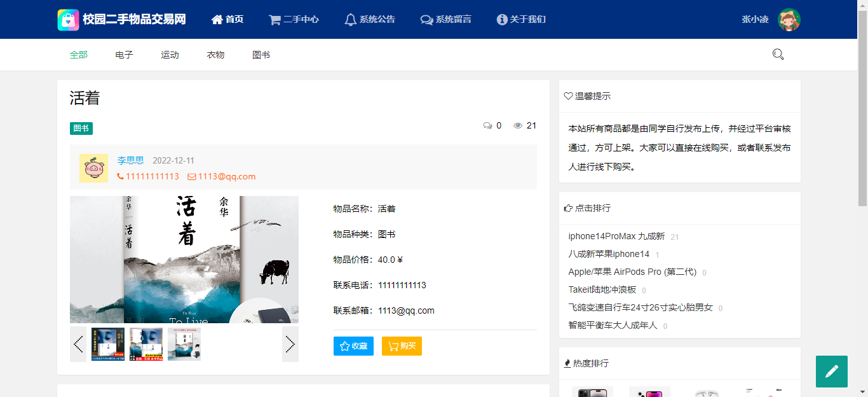Select the 图书 category tab

tap(261, 55)
